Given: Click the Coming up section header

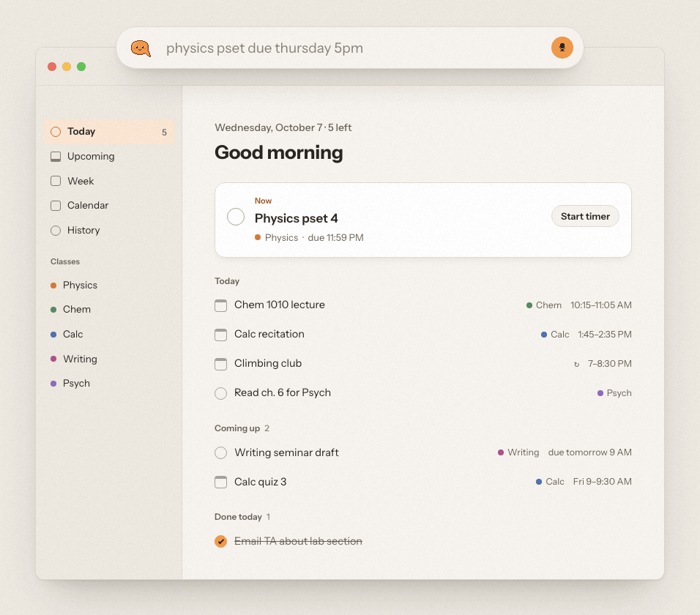Looking at the screenshot, I should 237,428.
